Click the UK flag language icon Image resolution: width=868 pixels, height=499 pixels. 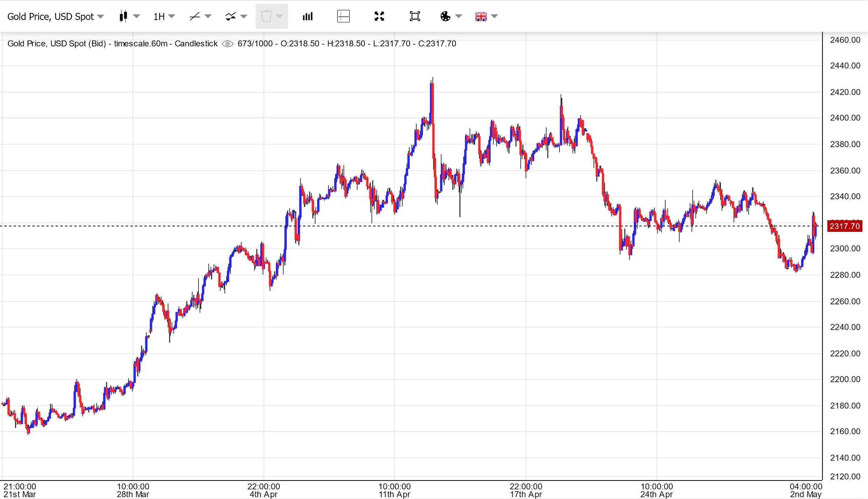pos(481,16)
